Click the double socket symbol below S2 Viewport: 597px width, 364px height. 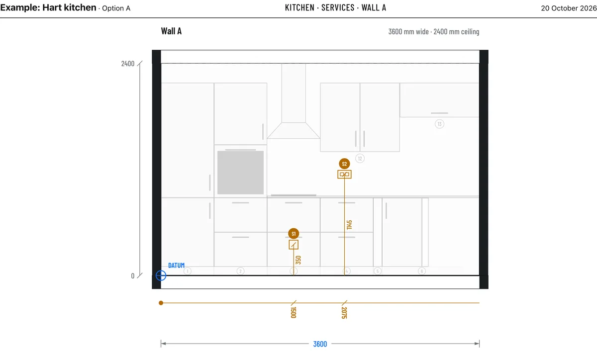[344, 175]
